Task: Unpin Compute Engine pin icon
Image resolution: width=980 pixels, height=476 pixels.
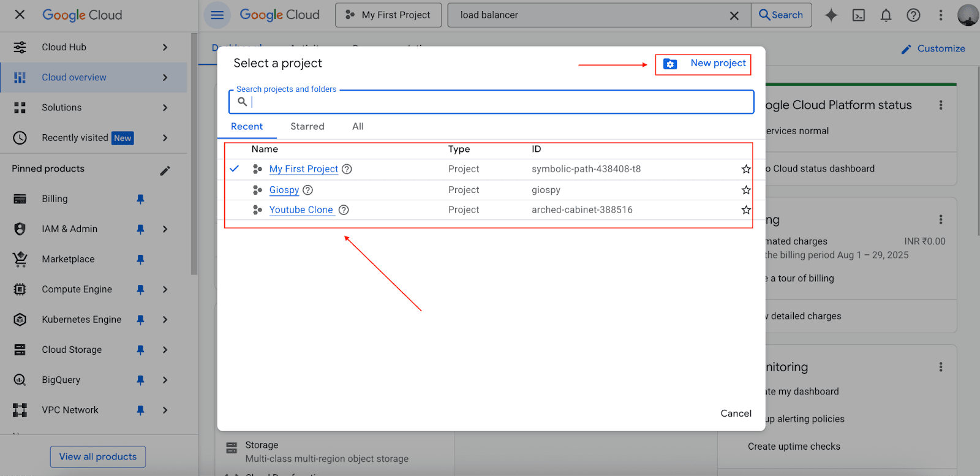Action: (x=140, y=289)
